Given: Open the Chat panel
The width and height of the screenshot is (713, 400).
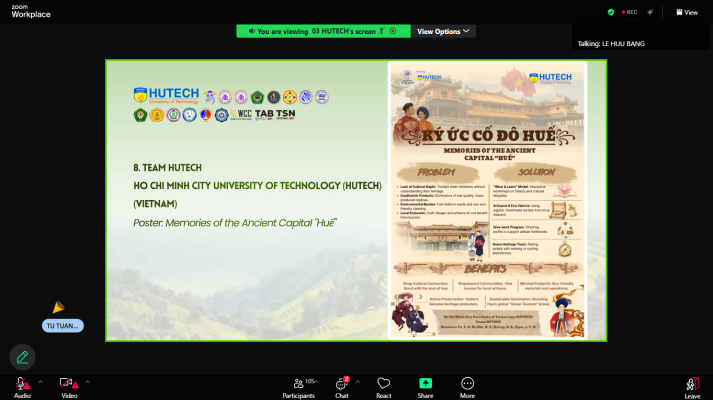Looking at the screenshot, I should coord(341,388).
